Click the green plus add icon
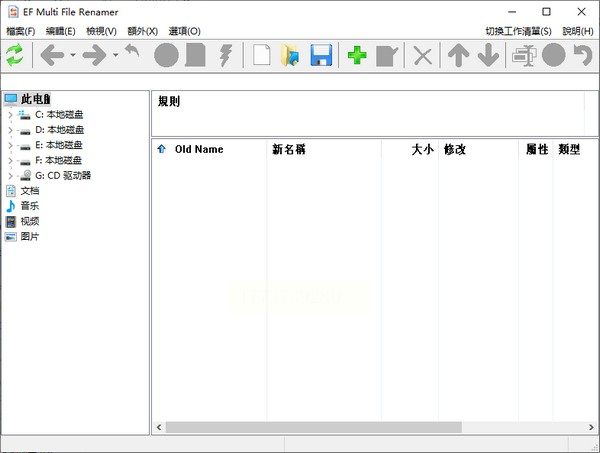Screen dimensions: 600x453 click(x=357, y=55)
